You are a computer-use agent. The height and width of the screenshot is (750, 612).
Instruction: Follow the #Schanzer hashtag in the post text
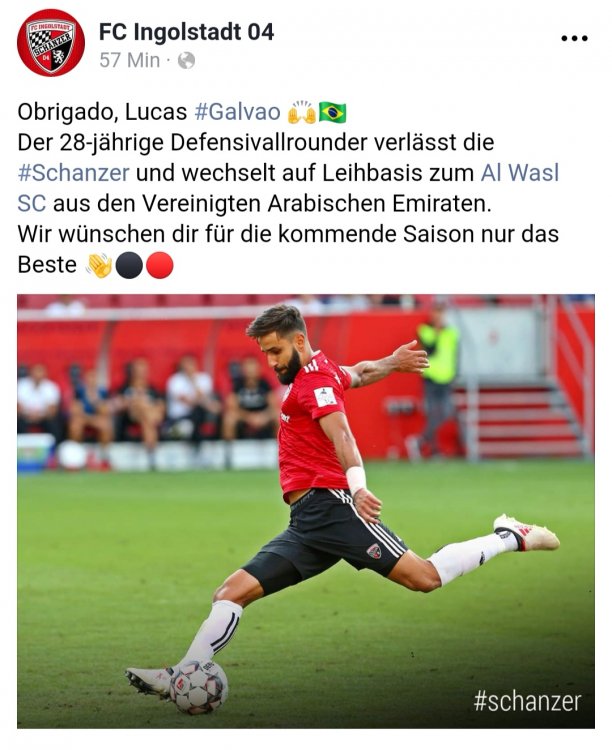click(x=73, y=173)
